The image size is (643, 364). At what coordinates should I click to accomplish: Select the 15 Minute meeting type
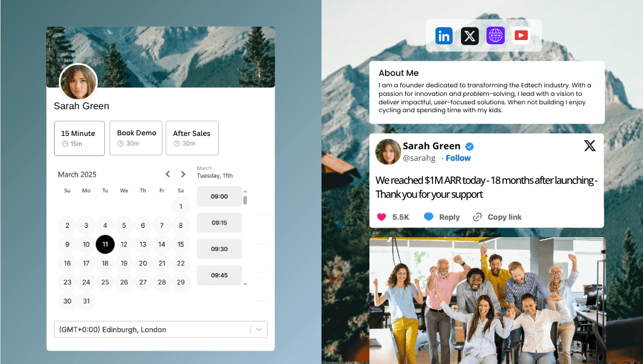(x=79, y=138)
